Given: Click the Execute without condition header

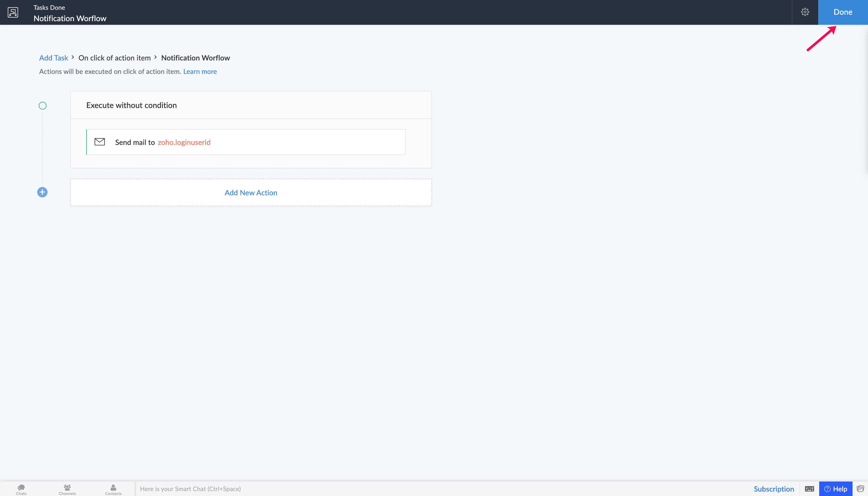Looking at the screenshot, I should [x=131, y=105].
